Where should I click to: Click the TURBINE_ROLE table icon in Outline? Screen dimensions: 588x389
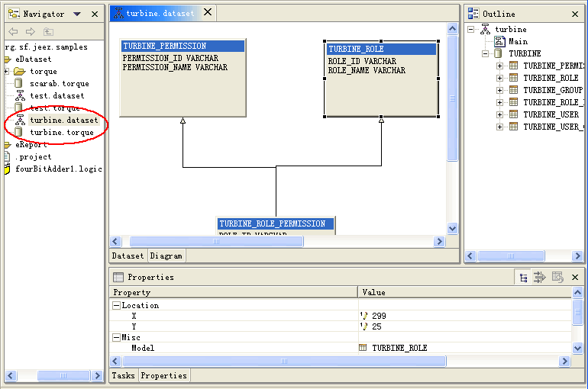click(513, 78)
